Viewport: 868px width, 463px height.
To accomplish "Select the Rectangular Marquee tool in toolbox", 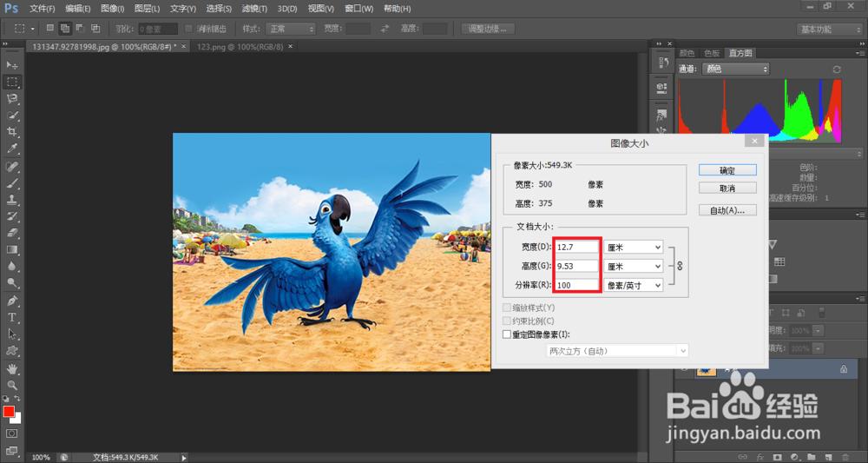I will (11, 82).
